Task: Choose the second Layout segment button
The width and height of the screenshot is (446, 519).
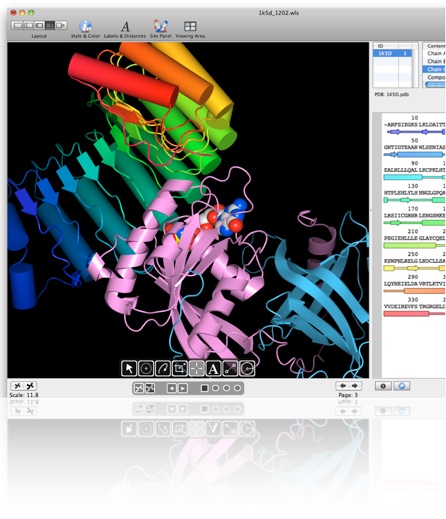Action: (x=29, y=25)
